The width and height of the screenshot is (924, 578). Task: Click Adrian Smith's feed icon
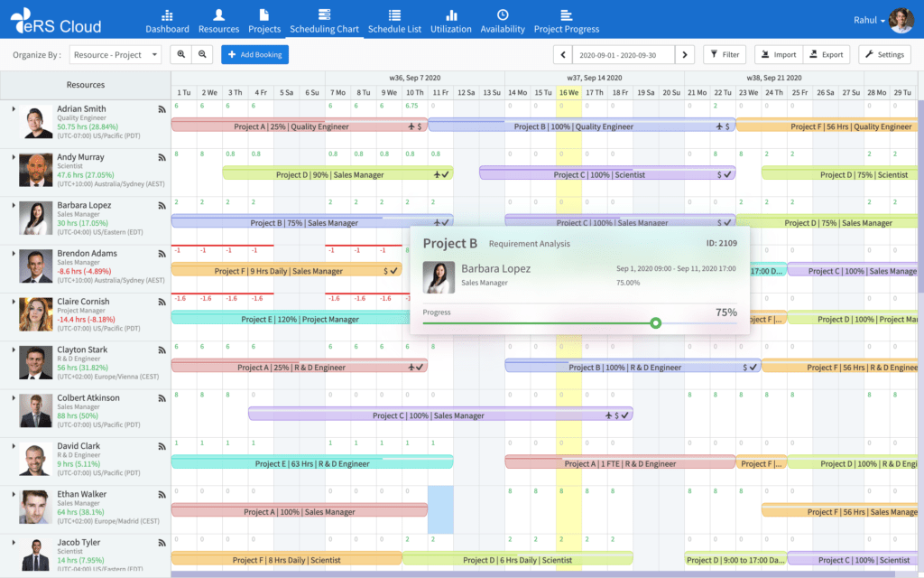pyautogui.click(x=162, y=109)
